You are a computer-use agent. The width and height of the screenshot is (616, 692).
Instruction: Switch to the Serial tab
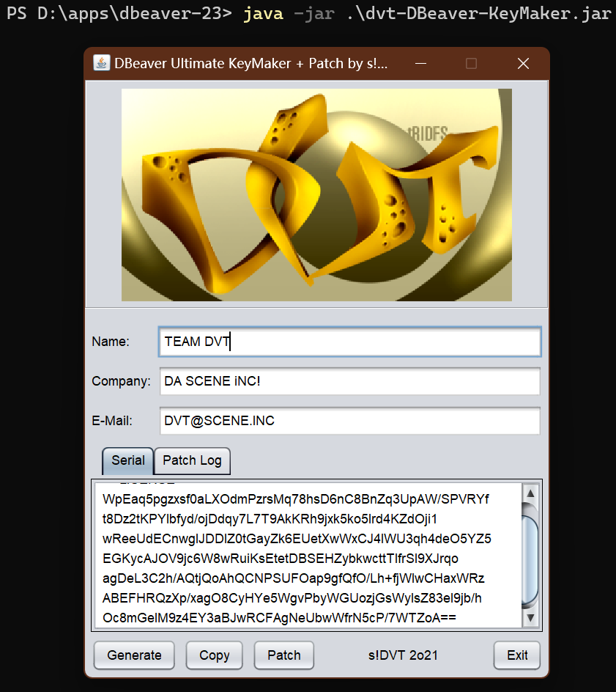[x=128, y=461]
